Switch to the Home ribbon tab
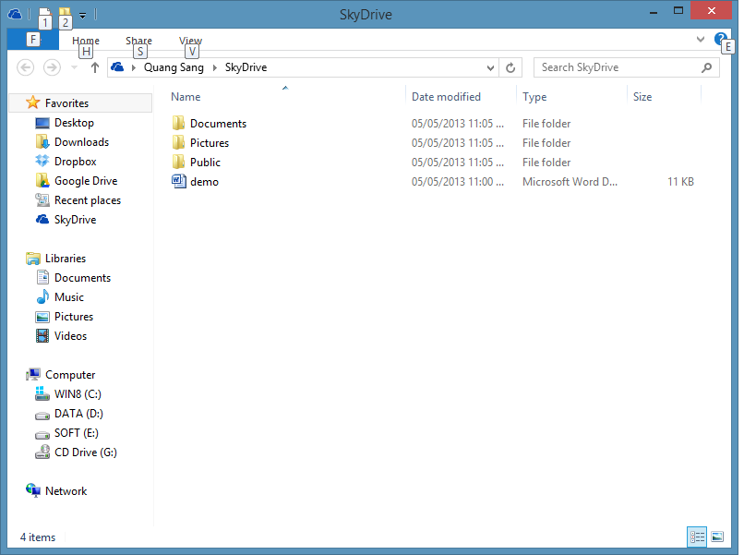Image resolution: width=756 pixels, height=555 pixels. click(86, 41)
